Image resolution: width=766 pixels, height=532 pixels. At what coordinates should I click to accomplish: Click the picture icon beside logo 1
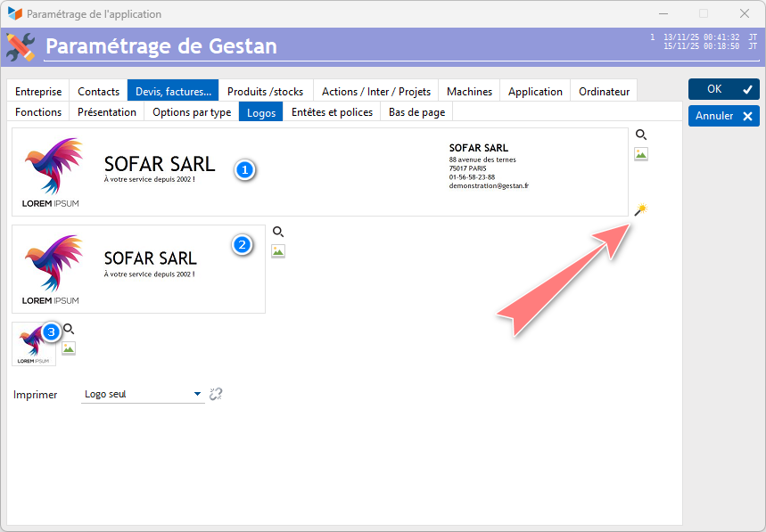640,154
